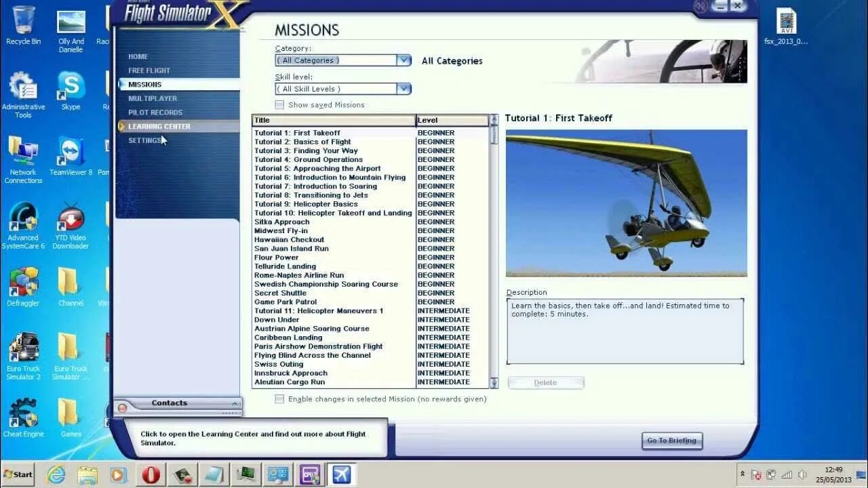This screenshot has width=868, height=488.
Task: Check Show saved Missions checkbox
Action: coord(279,104)
